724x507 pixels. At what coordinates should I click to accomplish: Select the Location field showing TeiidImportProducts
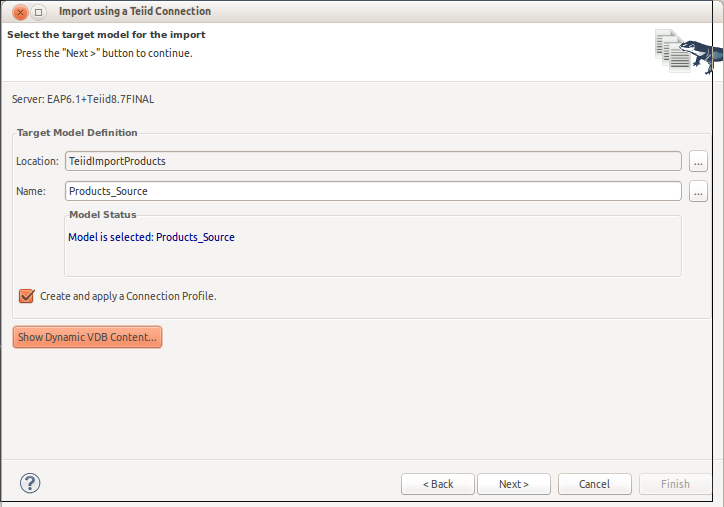373,161
